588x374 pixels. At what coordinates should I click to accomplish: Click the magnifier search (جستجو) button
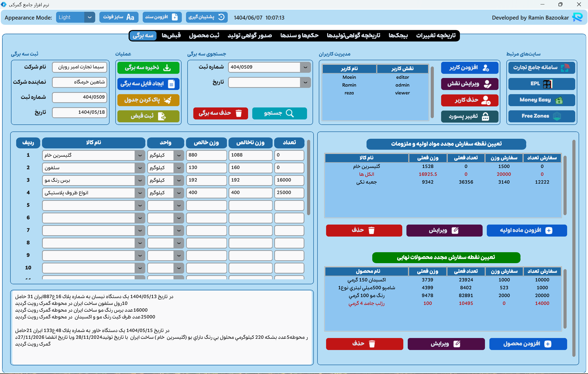pos(279,113)
